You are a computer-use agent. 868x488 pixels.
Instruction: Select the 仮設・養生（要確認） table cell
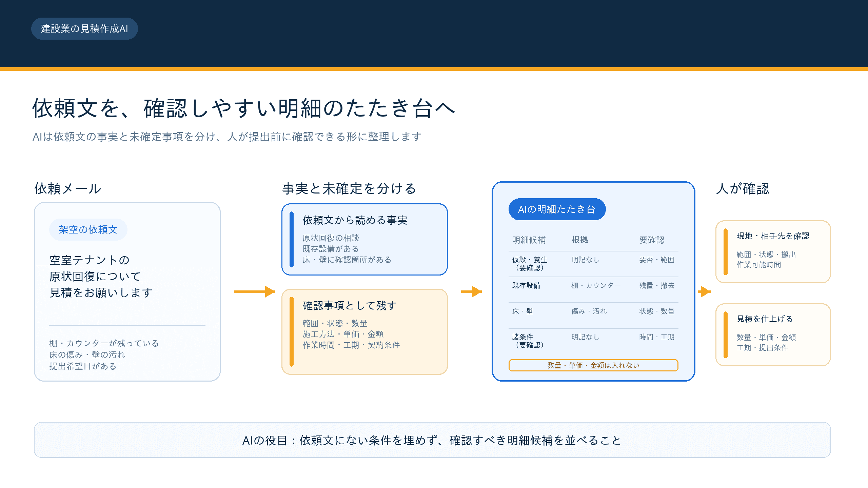(x=530, y=264)
